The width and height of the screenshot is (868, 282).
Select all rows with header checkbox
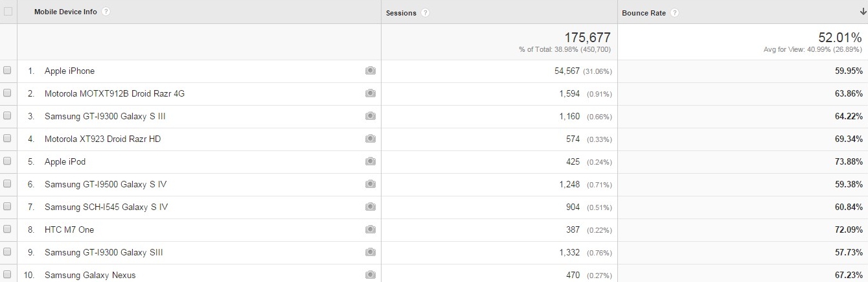pyautogui.click(x=8, y=12)
